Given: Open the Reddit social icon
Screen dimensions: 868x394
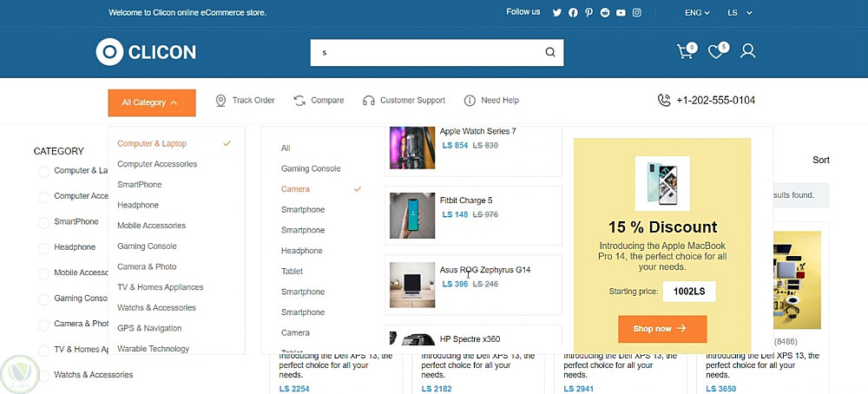Looking at the screenshot, I should pos(605,13).
